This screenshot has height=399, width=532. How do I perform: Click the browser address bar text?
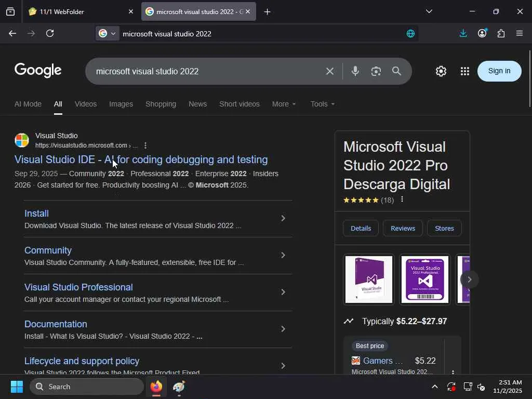pyautogui.click(x=167, y=34)
